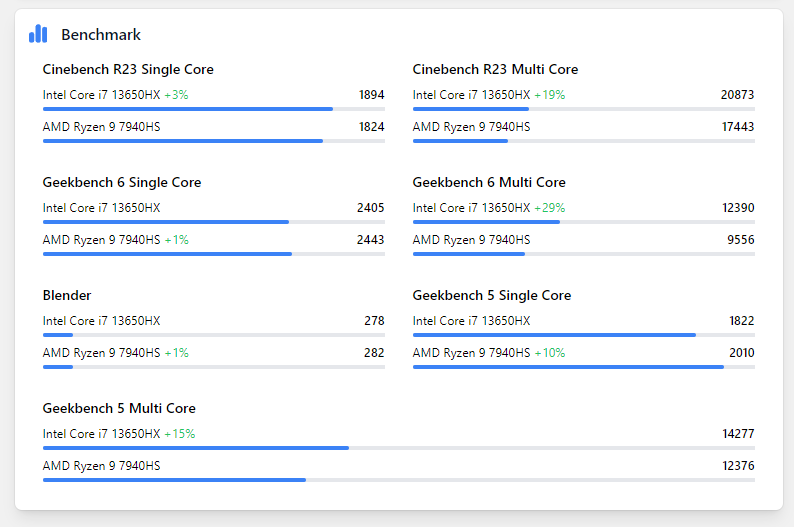This screenshot has width=794, height=527.
Task: Click the Geekbench 5 Single Core heading
Action: tap(492, 295)
